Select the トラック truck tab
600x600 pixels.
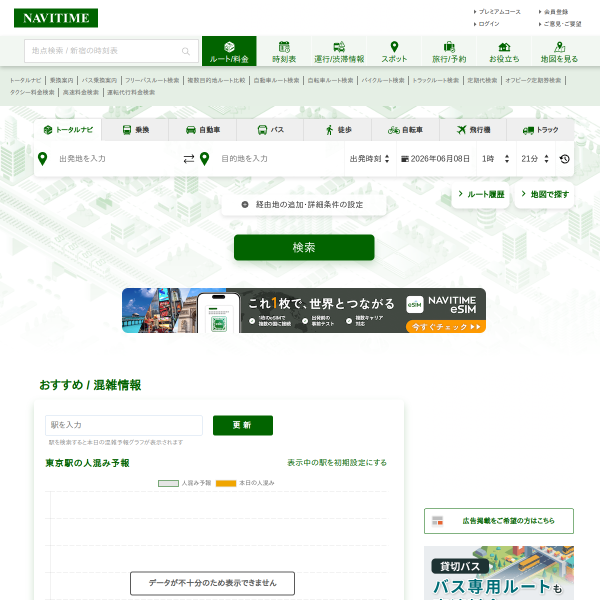tap(540, 130)
